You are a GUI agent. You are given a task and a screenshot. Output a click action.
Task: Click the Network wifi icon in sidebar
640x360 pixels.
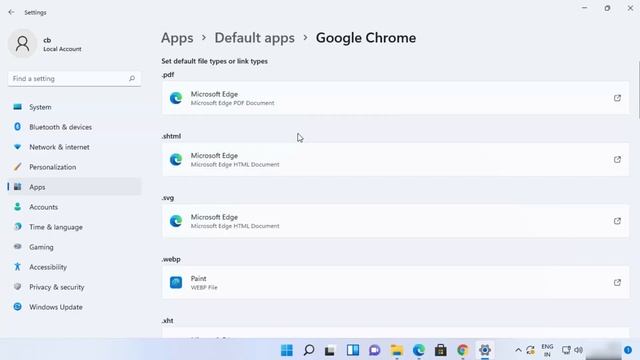click(17, 147)
